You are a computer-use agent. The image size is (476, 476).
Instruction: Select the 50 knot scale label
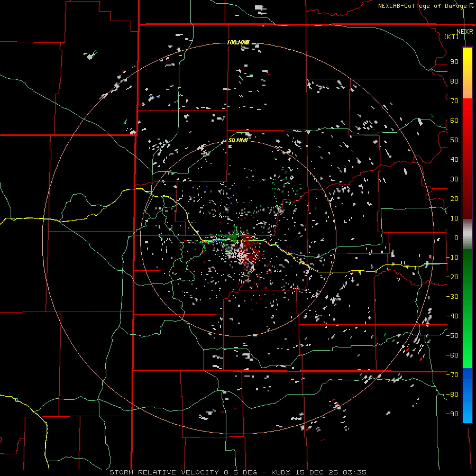(x=454, y=140)
